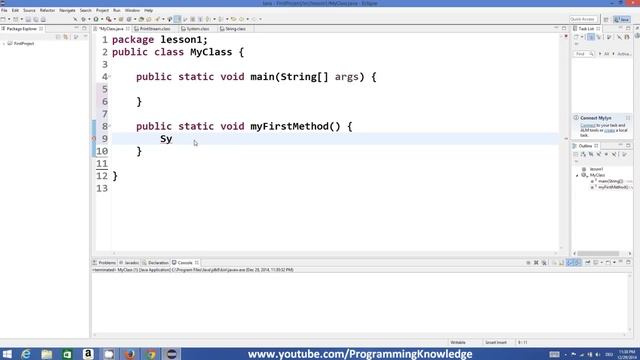Toggle Categorized view in Task List
The width and height of the screenshot is (640, 360).
click(591, 37)
